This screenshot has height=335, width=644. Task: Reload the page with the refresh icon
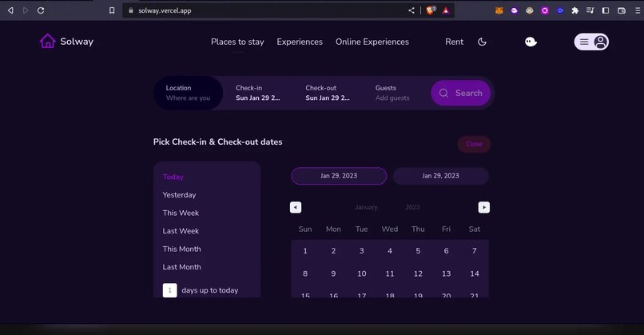coord(41,10)
